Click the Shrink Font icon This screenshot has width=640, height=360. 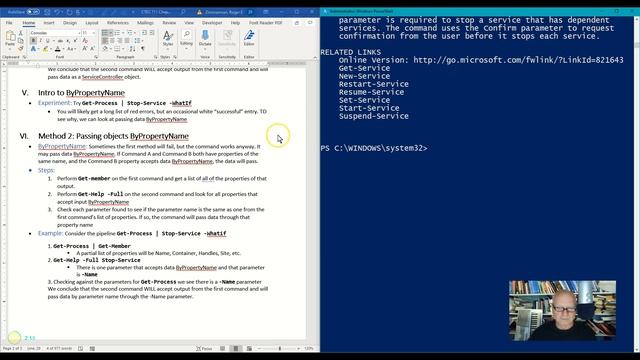pos(92,49)
